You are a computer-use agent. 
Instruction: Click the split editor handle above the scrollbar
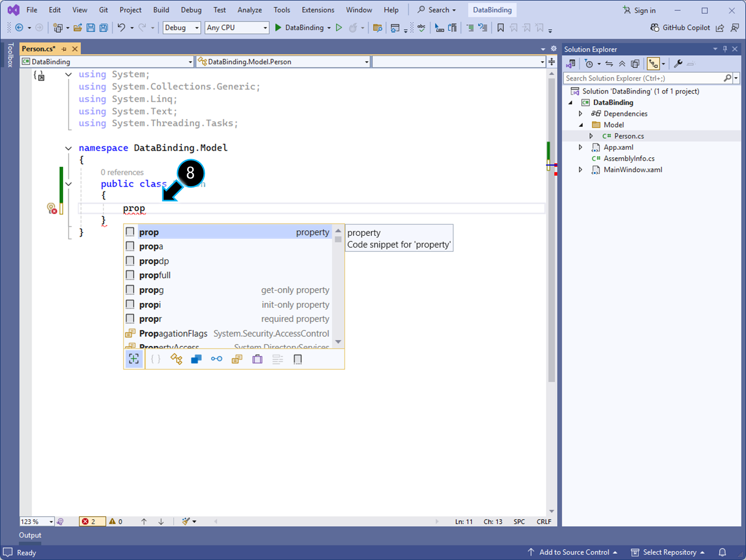[551, 62]
